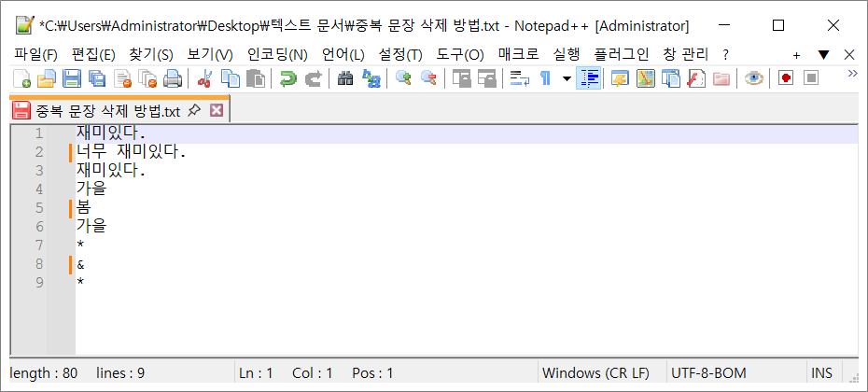The image size is (868, 392).
Task: Open the 플러그인 menu
Action: 621,54
